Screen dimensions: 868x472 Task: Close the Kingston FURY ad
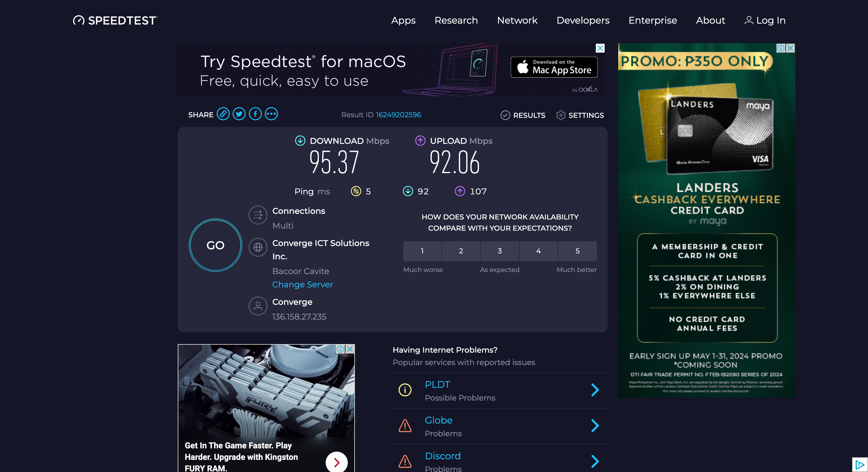coord(350,349)
